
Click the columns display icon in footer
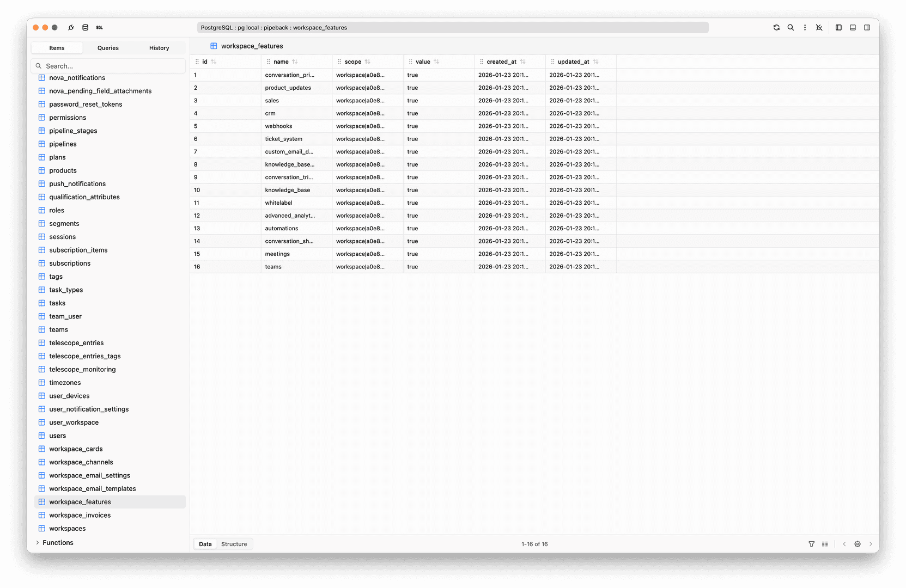pos(825,544)
